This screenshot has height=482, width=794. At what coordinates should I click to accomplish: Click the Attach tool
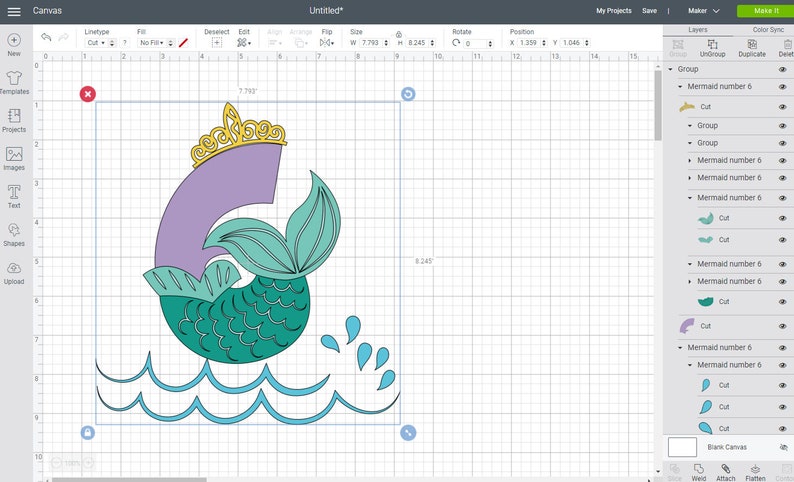pos(726,472)
